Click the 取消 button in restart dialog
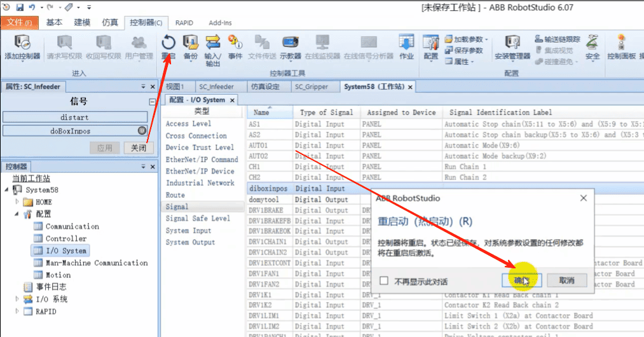644x337 pixels. point(567,280)
